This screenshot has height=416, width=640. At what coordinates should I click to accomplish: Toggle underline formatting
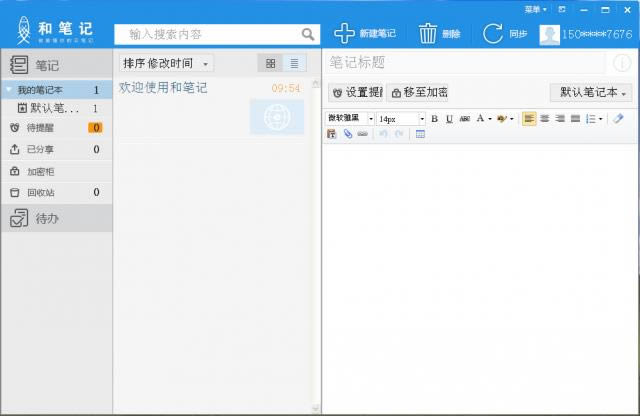[449, 119]
